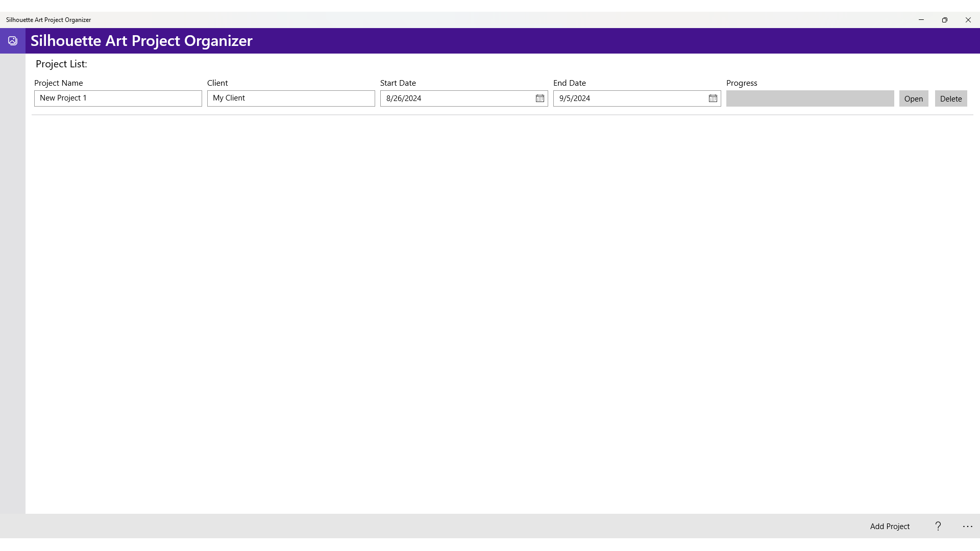Image resolution: width=980 pixels, height=551 pixels.
Task: Open the New Project 1 project
Action: tap(913, 98)
